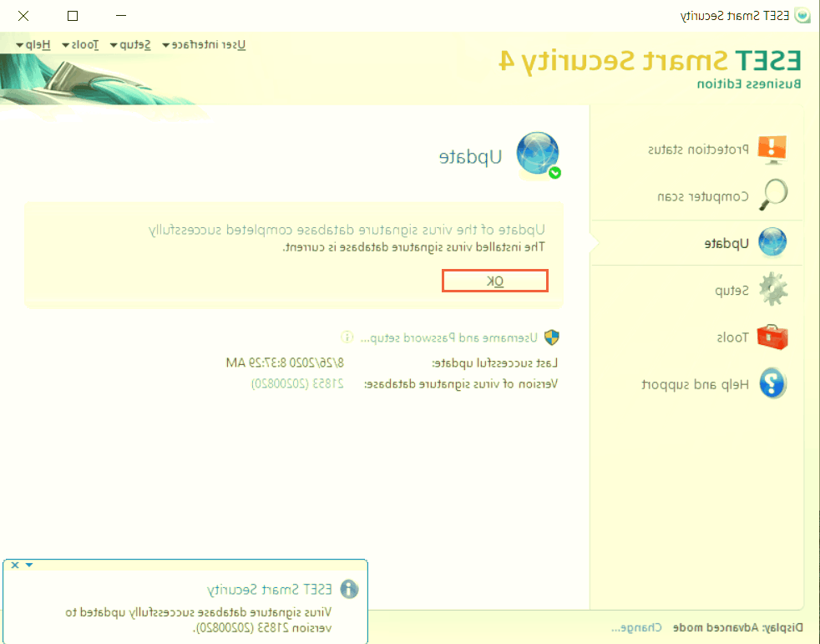This screenshot has width=820, height=644.
Task: Expand the notification popup options arrow
Action: (29, 565)
